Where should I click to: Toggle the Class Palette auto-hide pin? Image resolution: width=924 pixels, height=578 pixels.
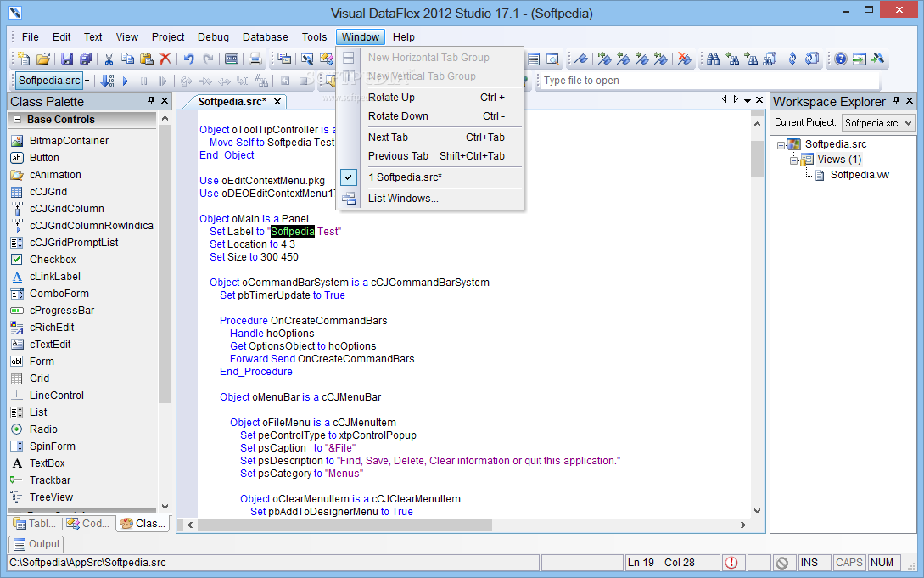[151, 101]
